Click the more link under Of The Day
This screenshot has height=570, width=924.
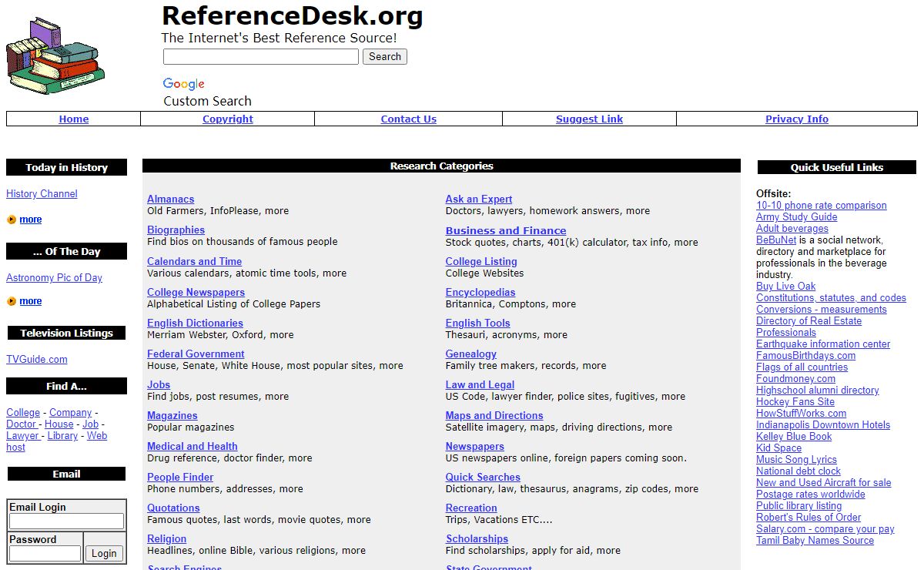31,301
